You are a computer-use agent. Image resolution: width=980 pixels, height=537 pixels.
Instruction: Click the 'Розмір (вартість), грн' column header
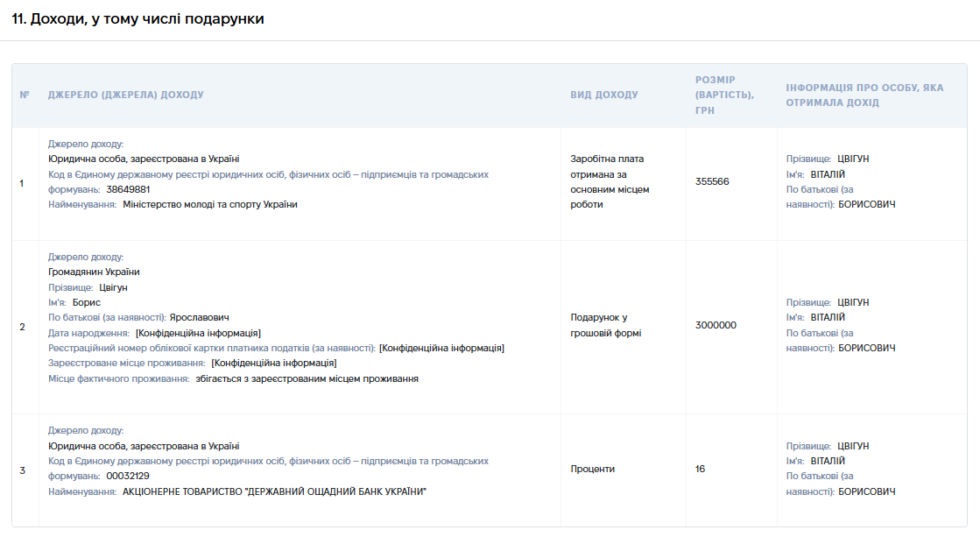click(x=724, y=95)
